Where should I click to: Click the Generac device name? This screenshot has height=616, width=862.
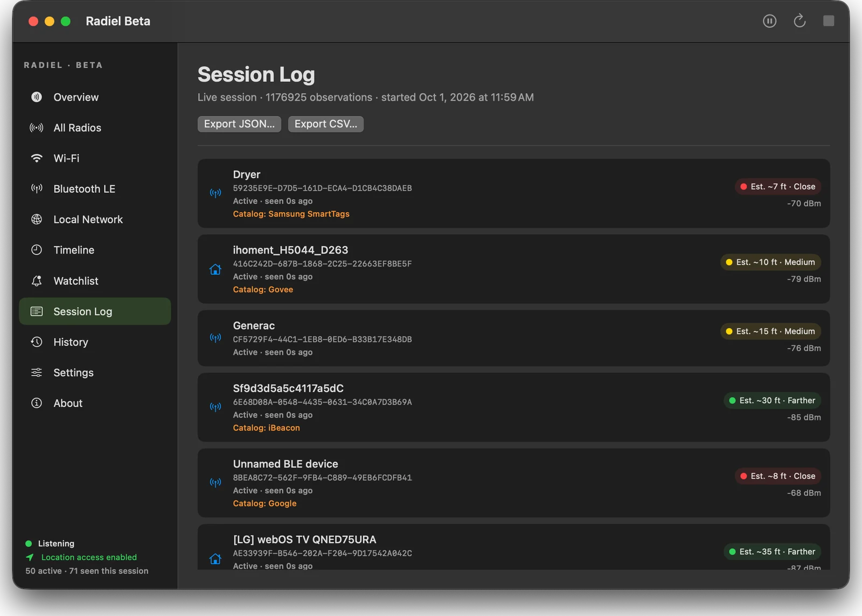(254, 326)
